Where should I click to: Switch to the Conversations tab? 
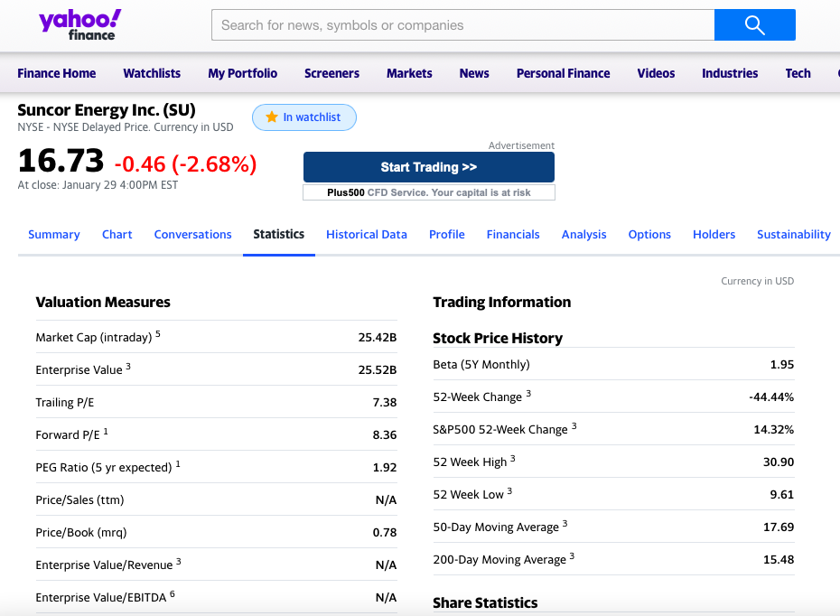(x=193, y=235)
